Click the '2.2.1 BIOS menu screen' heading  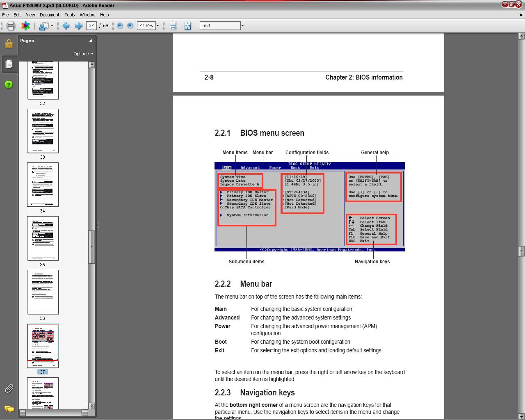point(259,133)
